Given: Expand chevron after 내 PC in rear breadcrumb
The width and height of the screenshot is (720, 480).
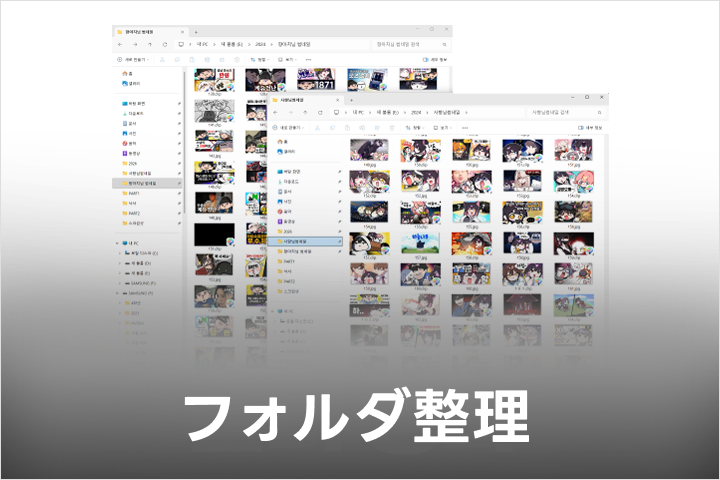Looking at the screenshot, I should coord(214,45).
